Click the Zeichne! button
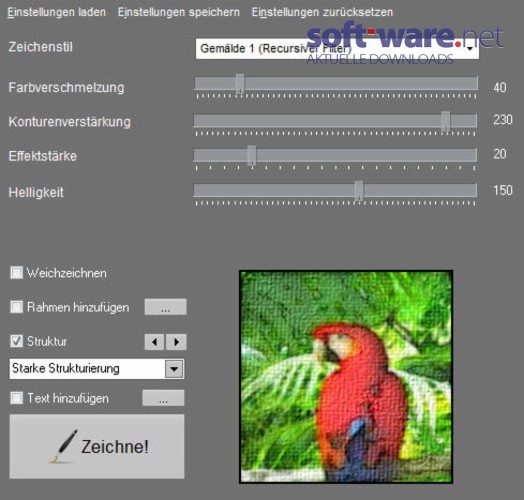This screenshot has height=500, width=524. point(97,447)
